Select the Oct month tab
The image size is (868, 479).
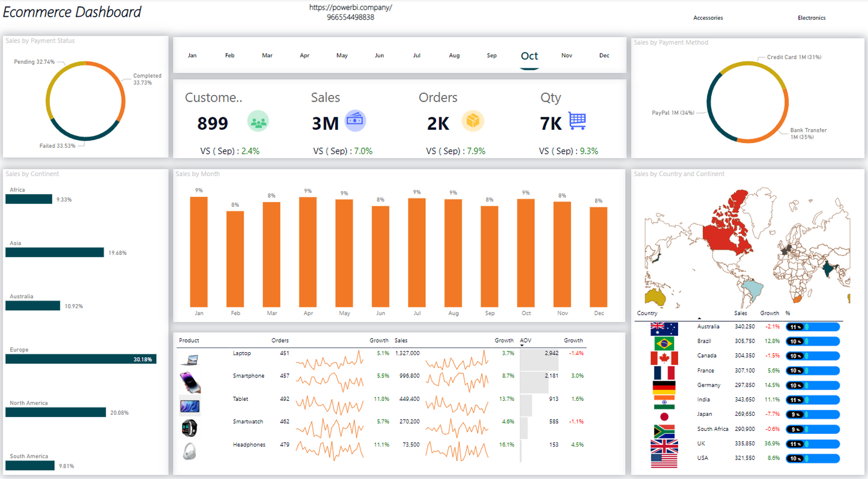(x=529, y=56)
